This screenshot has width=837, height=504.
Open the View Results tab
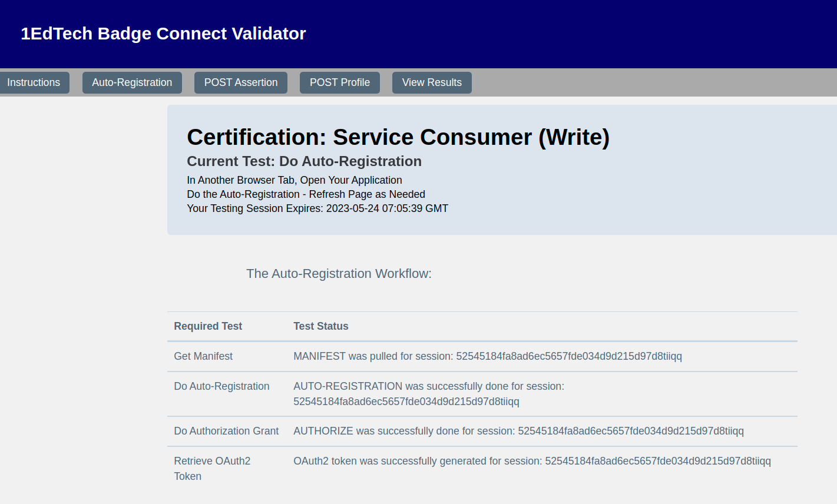click(x=432, y=82)
